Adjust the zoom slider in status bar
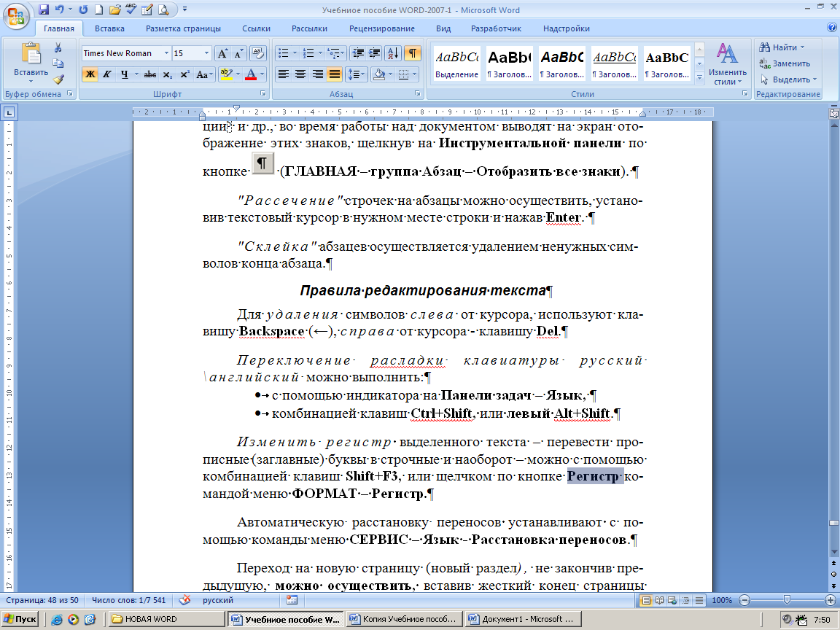Image resolution: width=840 pixels, height=630 pixels. [x=787, y=600]
